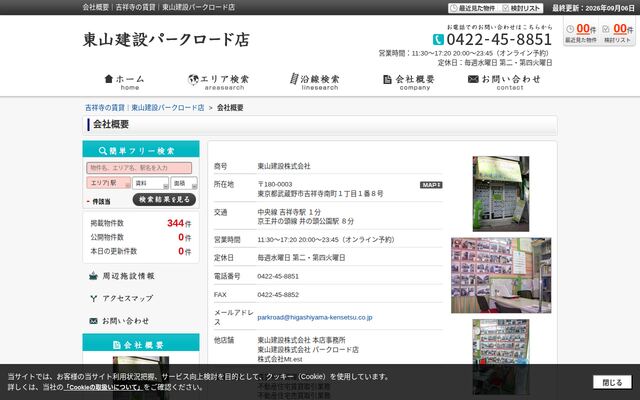Open the third photo of listing wall
Screen dimensions: 640x400
[501, 357]
